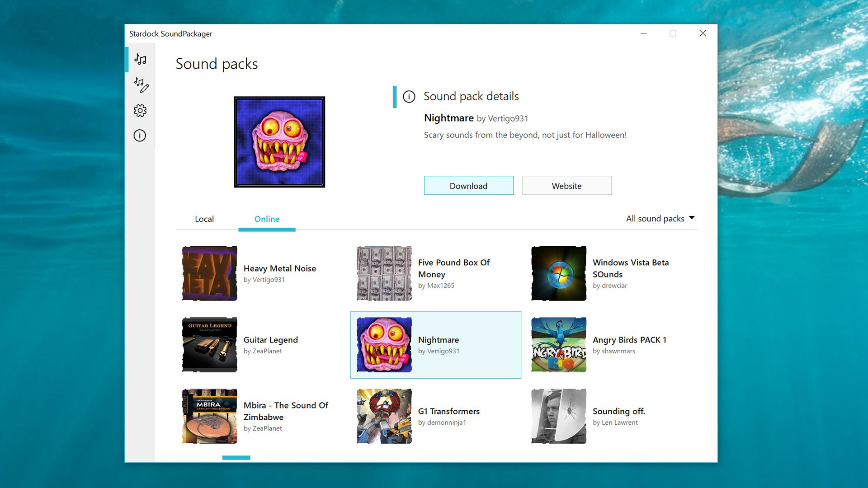Open the sound pack editor in the sidebar

[140, 85]
